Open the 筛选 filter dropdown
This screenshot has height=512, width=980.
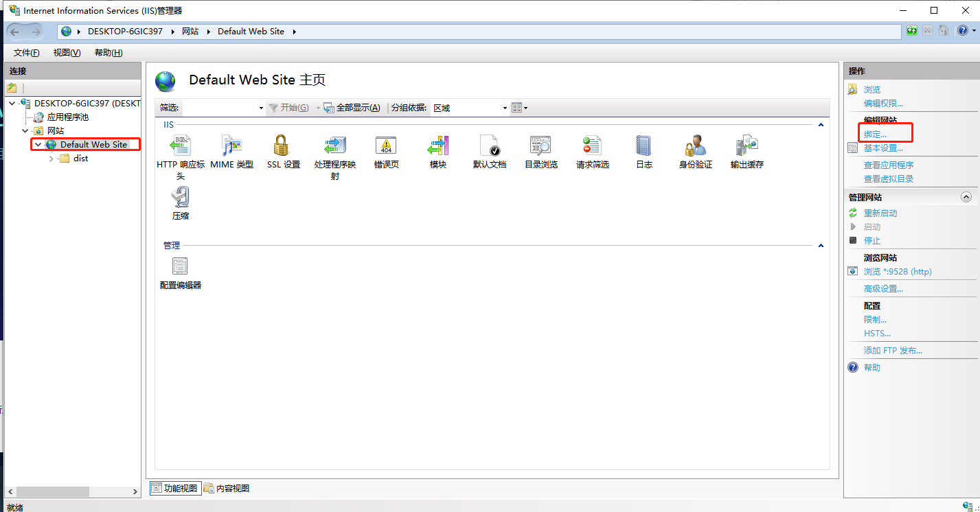(x=261, y=108)
